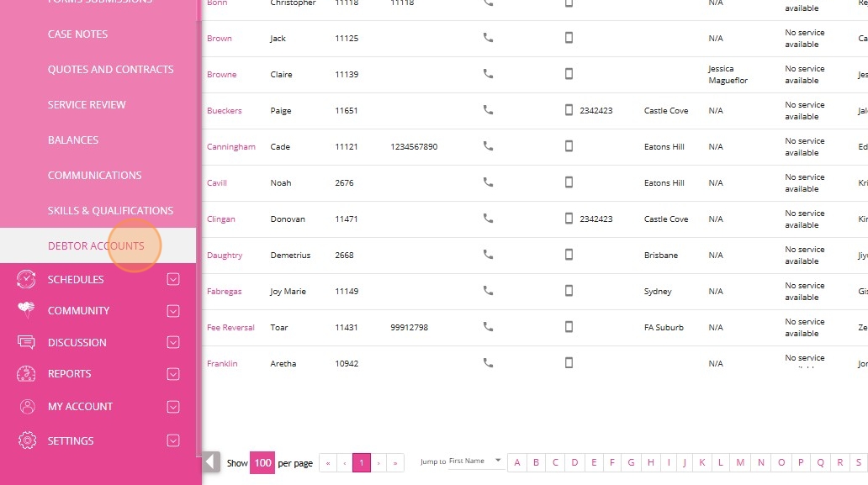Screen dimensions: 868x485
Task: Open Quotes and Contracts in sidebar
Action: click(x=111, y=69)
